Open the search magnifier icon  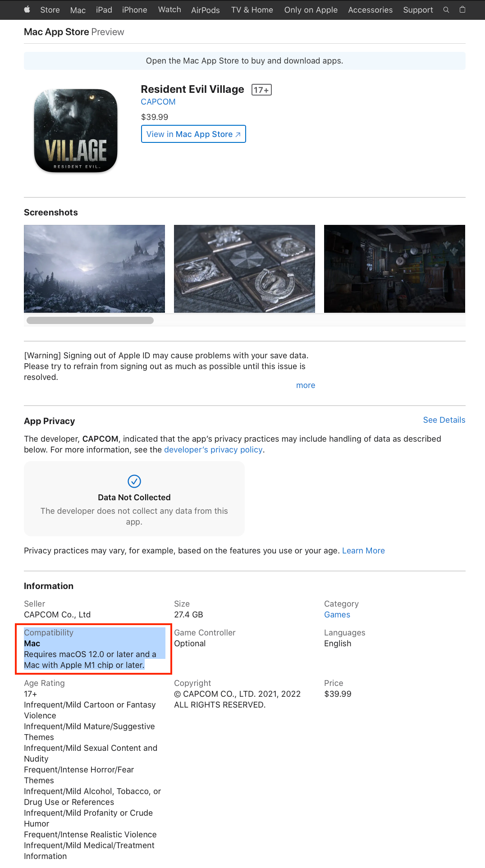coord(446,9)
